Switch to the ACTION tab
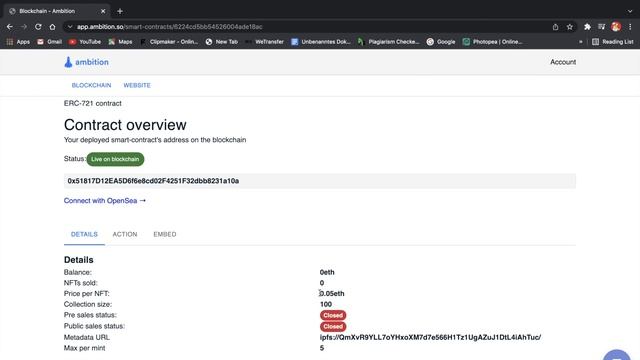Image resolution: width=640 pixels, height=360 pixels. pos(125,234)
